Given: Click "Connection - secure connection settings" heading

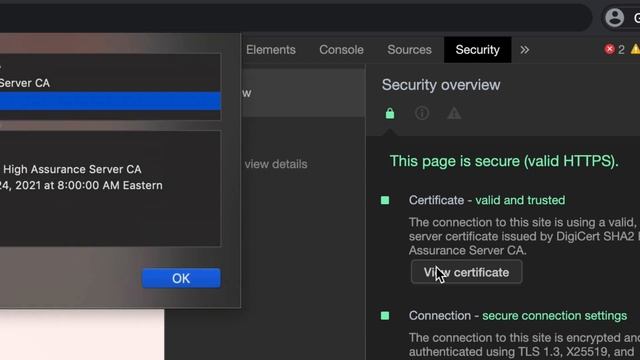Looking at the screenshot, I should [x=518, y=316].
